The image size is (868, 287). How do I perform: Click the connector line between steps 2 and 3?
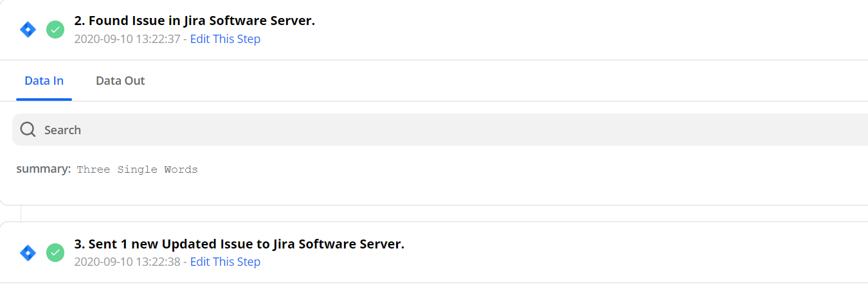pyautogui.click(x=21, y=213)
